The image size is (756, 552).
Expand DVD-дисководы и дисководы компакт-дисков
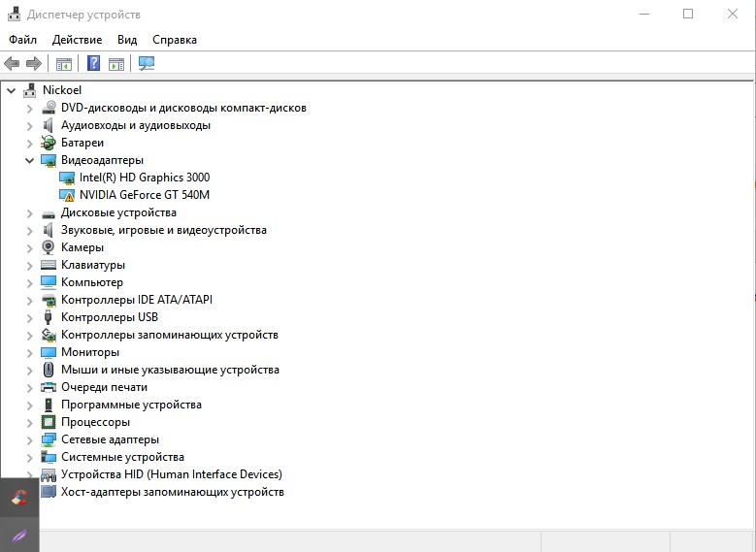tap(30, 109)
